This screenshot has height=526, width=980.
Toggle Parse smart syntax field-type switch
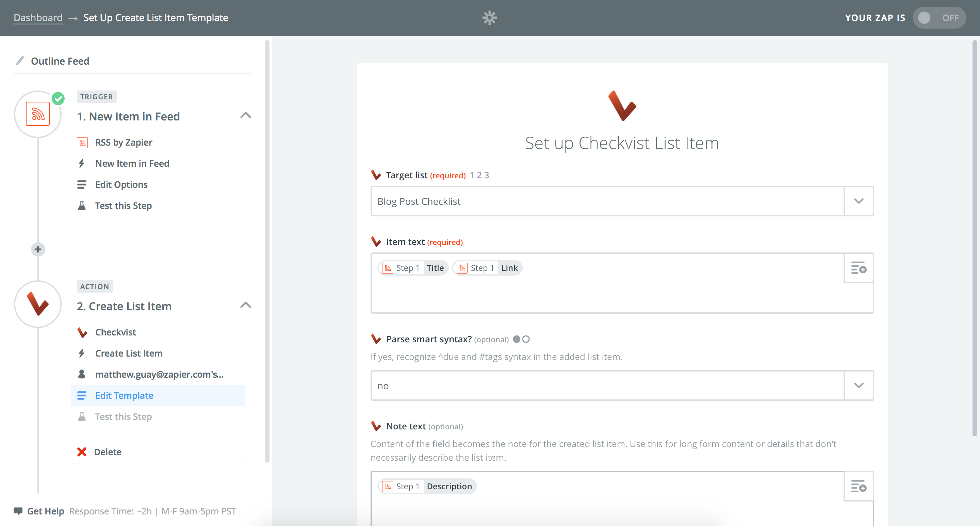521,339
